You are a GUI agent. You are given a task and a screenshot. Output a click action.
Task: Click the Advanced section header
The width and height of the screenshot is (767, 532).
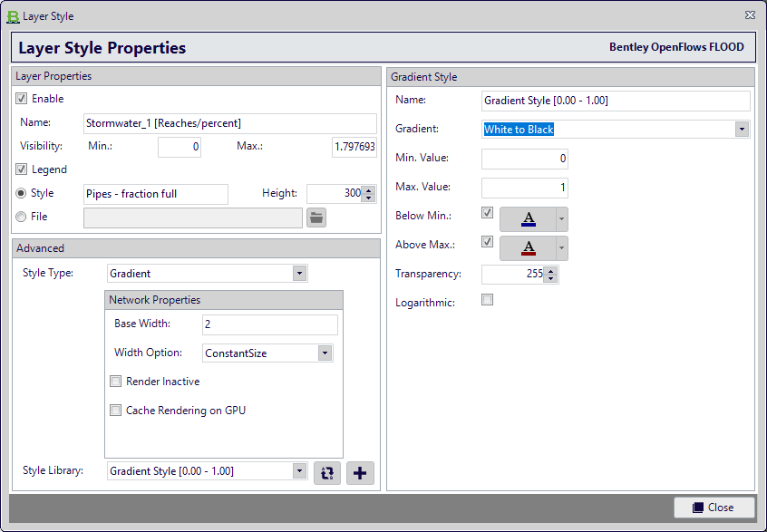click(196, 248)
